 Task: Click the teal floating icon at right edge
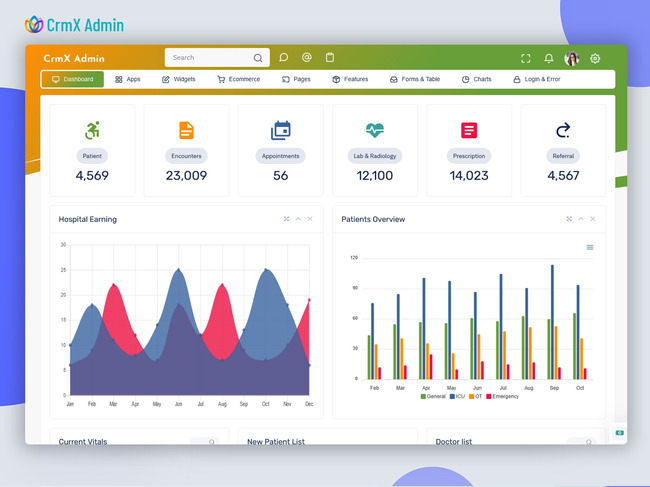tap(620, 433)
